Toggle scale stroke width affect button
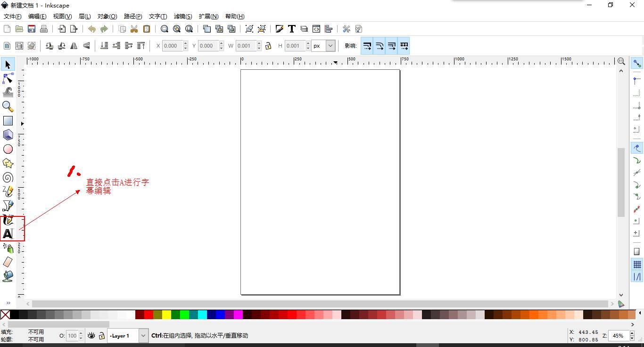This screenshot has width=644, height=347. coord(367,46)
